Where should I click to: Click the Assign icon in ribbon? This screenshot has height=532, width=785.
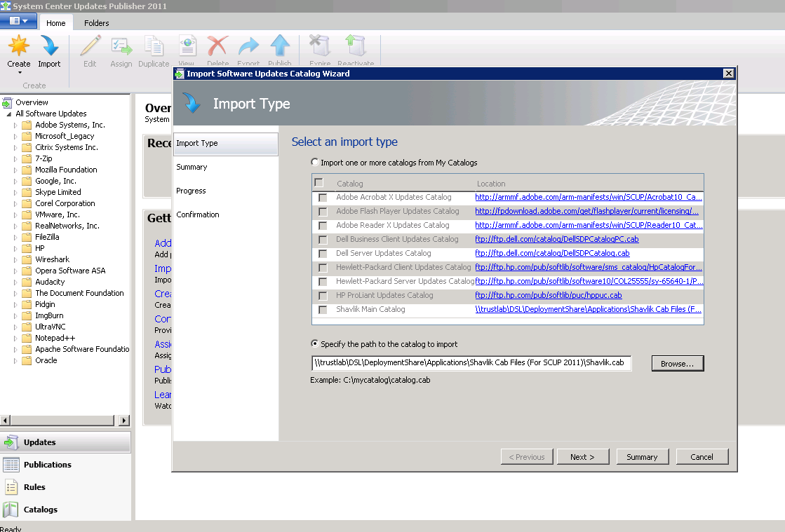point(121,46)
